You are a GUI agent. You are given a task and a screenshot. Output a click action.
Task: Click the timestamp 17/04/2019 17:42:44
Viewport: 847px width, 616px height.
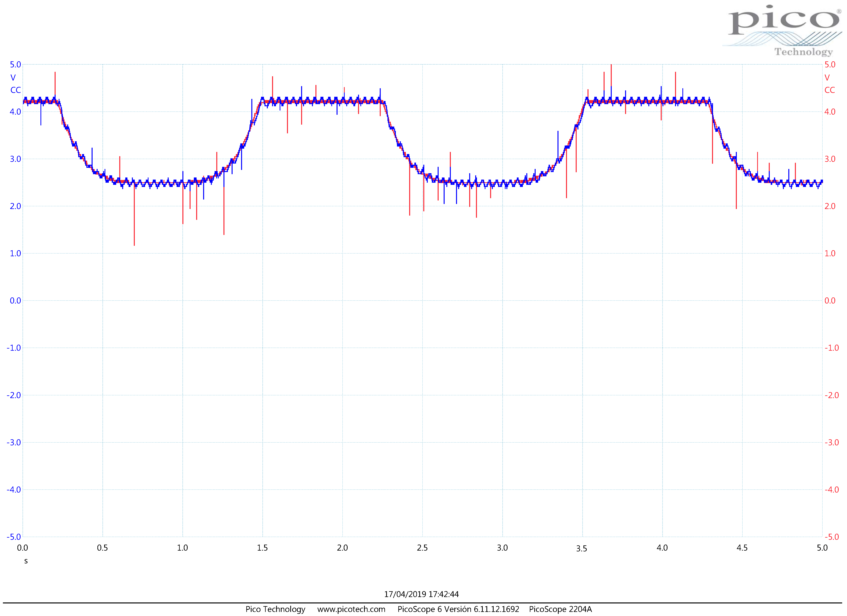click(x=421, y=594)
